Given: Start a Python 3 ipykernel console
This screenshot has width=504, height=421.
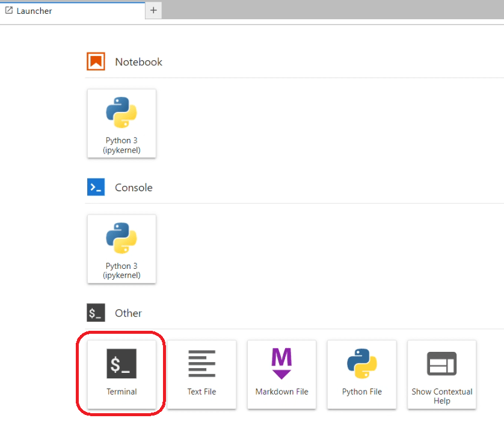Looking at the screenshot, I should (121, 249).
